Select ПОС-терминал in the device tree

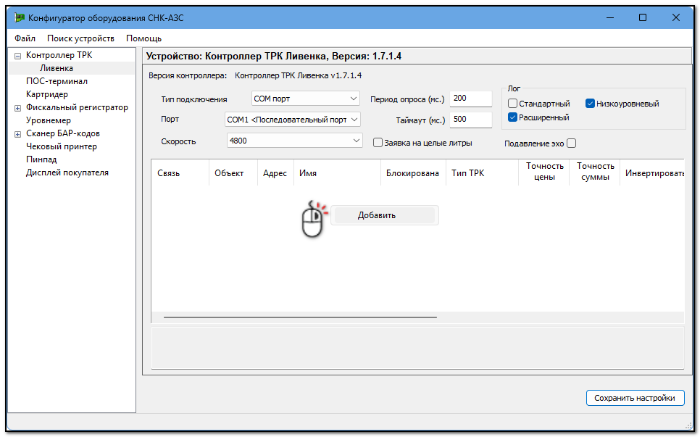[x=57, y=81]
